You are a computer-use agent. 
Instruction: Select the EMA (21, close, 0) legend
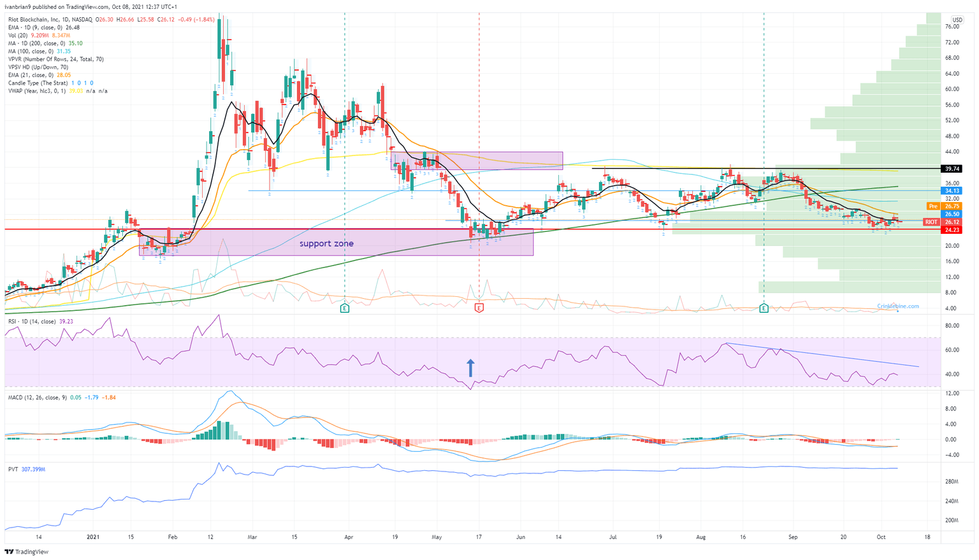[40, 75]
